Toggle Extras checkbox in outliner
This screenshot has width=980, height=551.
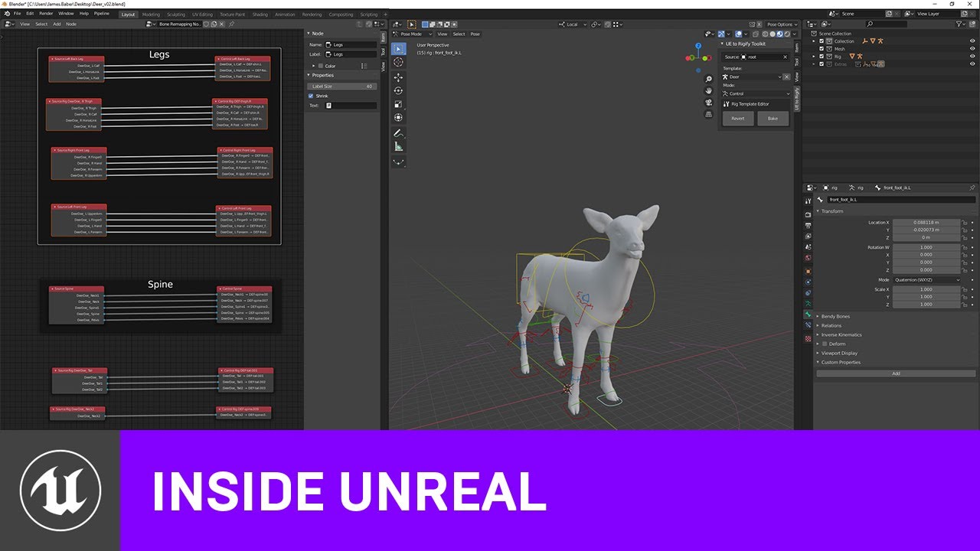(822, 64)
